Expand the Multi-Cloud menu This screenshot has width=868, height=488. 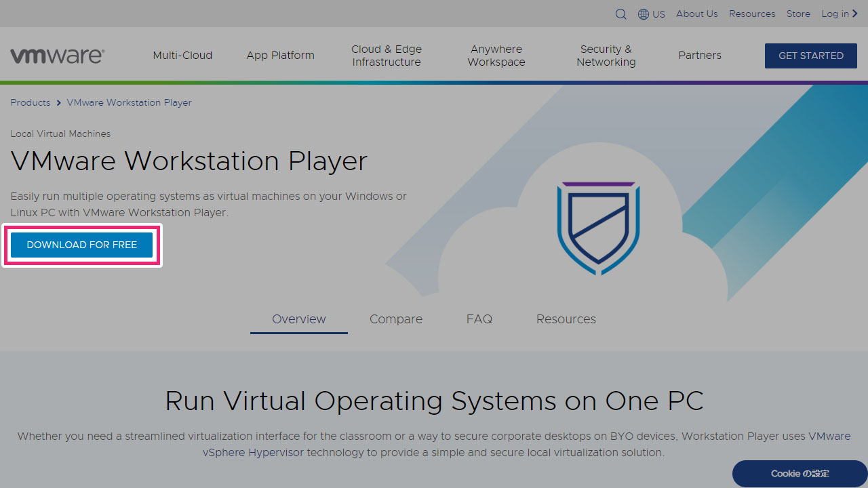182,56
